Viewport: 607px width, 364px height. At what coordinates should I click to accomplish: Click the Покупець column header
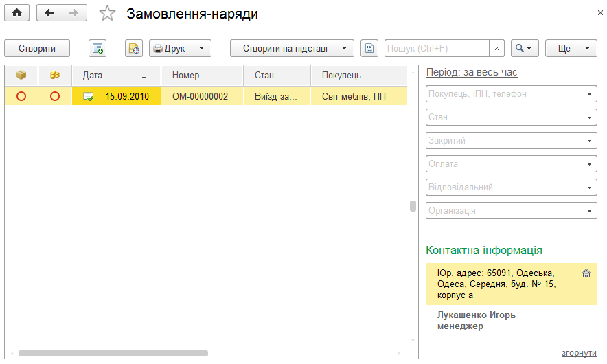[359, 75]
